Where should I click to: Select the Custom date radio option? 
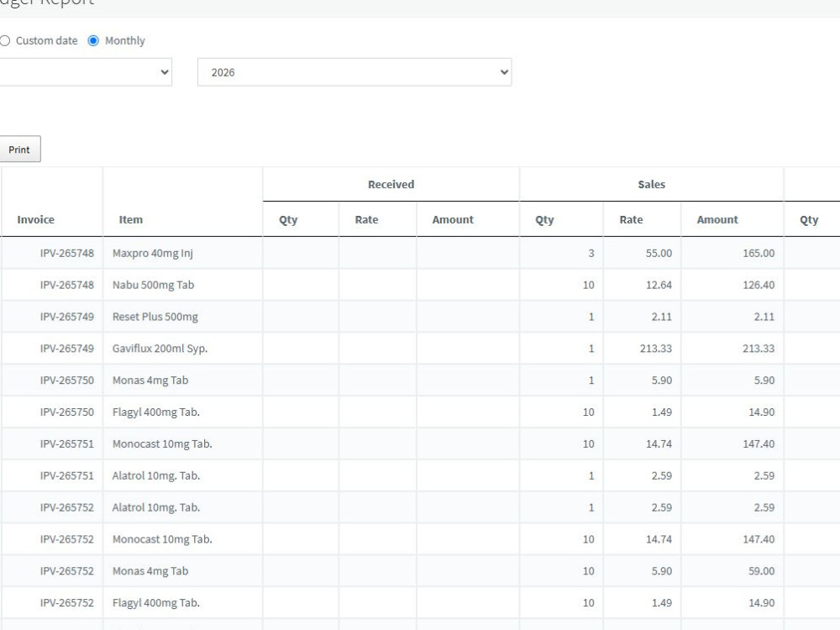click(5, 40)
